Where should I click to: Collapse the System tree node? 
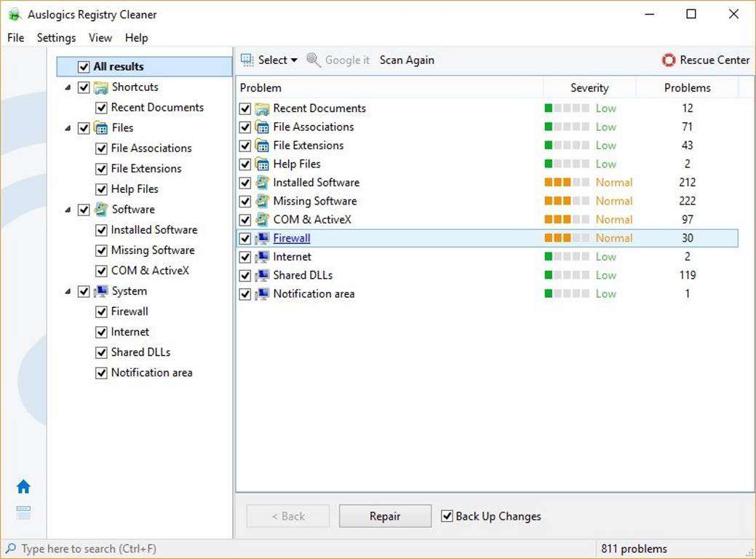pyautogui.click(x=68, y=291)
